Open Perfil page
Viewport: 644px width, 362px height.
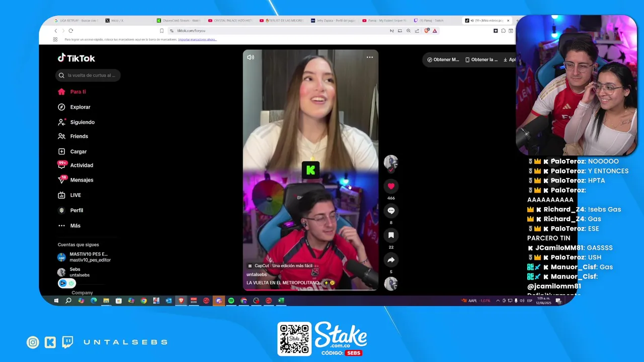point(70,210)
